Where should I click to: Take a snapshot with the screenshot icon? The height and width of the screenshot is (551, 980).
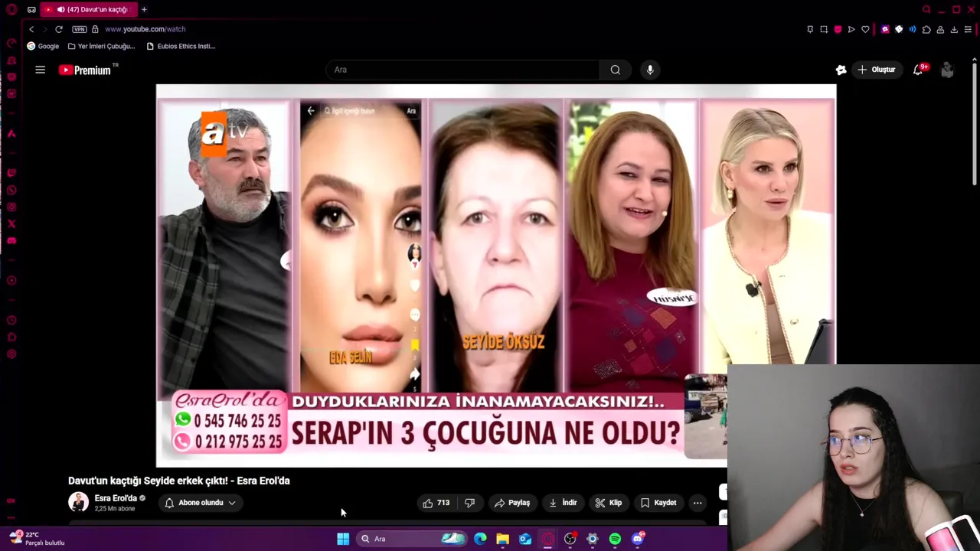(x=824, y=29)
